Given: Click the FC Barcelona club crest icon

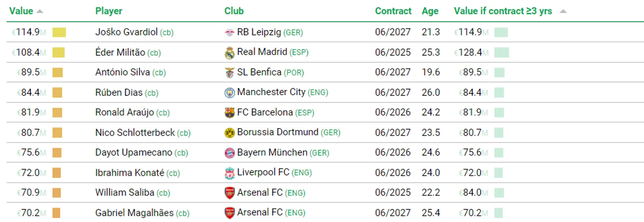Looking at the screenshot, I should (229, 113).
